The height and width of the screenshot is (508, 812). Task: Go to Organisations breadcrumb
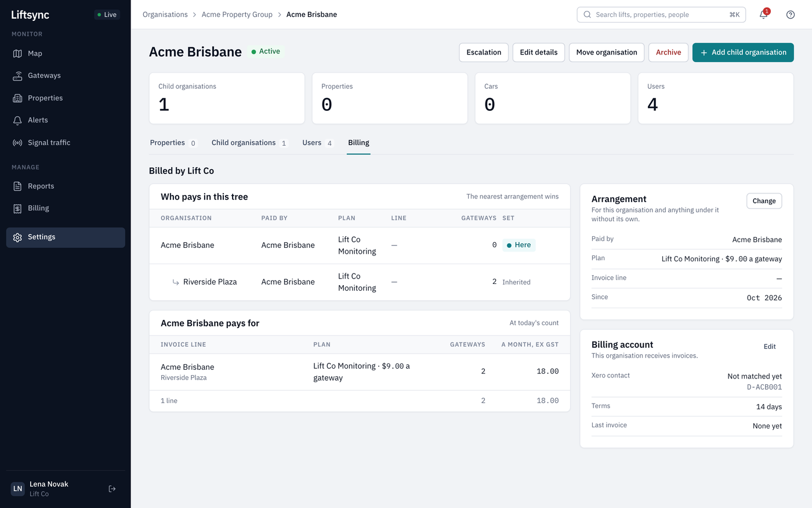click(165, 15)
